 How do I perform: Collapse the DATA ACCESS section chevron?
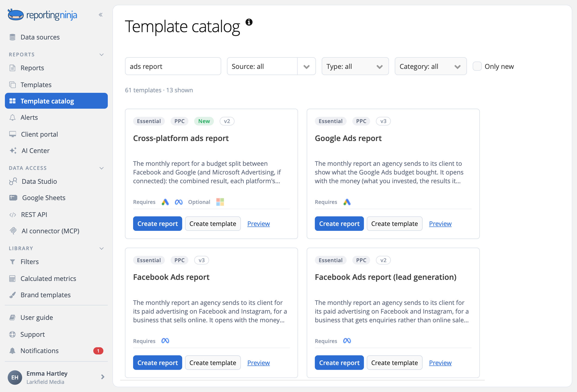[102, 168]
